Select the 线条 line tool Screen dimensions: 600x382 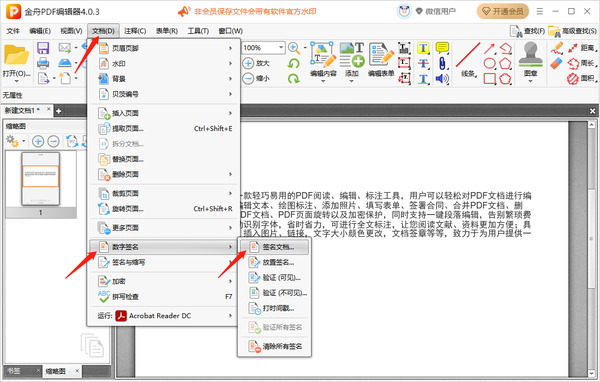pos(468,60)
